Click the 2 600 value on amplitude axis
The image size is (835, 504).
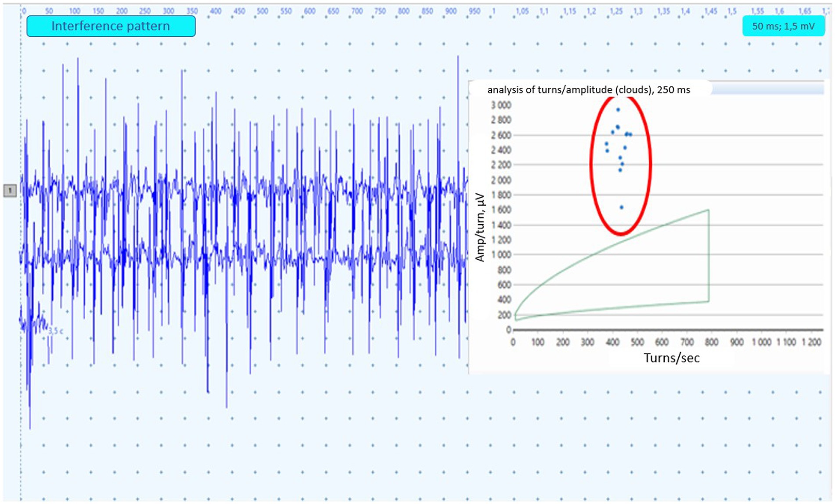pyautogui.click(x=501, y=135)
